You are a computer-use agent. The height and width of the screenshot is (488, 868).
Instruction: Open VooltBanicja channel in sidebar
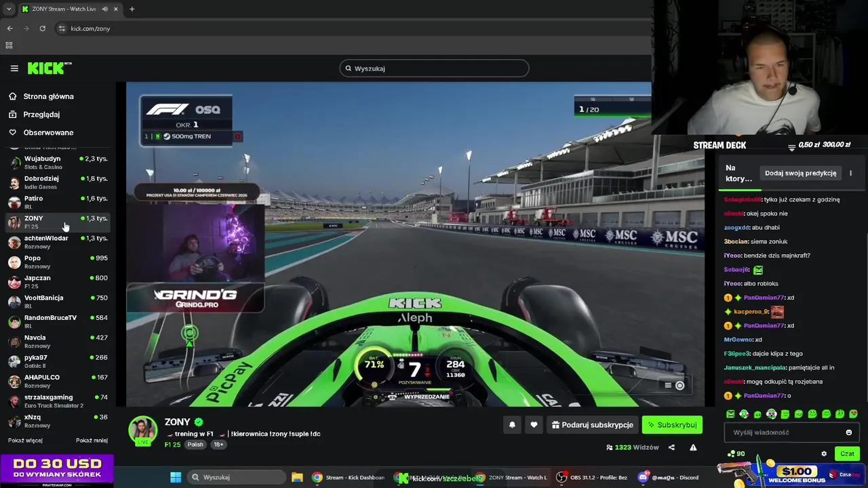pos(58,302)
